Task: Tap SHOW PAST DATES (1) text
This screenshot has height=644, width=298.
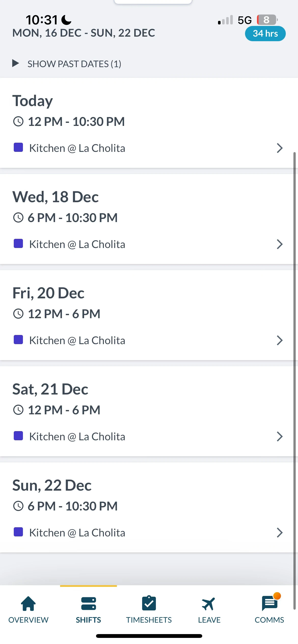Action: [x=74, y=64]
